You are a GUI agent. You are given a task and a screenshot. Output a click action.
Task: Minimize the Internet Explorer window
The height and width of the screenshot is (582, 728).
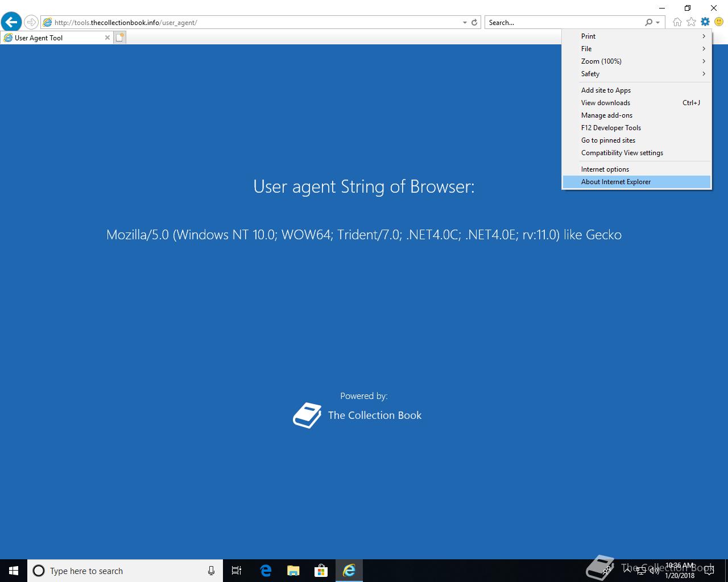pyautogui.click(x=661, y=8)
